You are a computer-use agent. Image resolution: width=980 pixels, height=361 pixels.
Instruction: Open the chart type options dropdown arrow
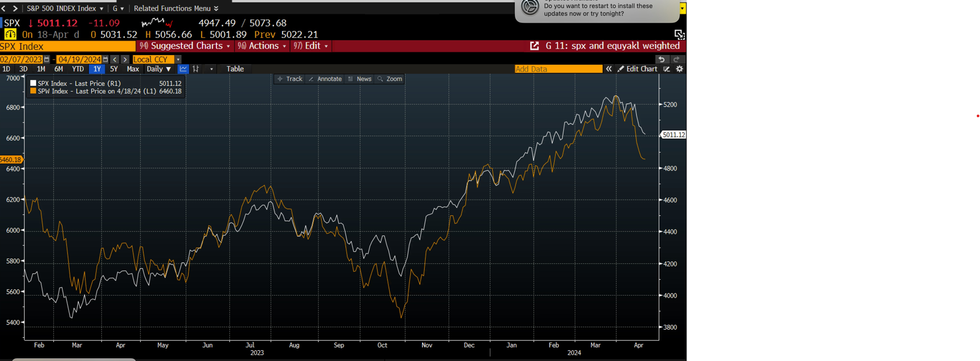point(212,69)
